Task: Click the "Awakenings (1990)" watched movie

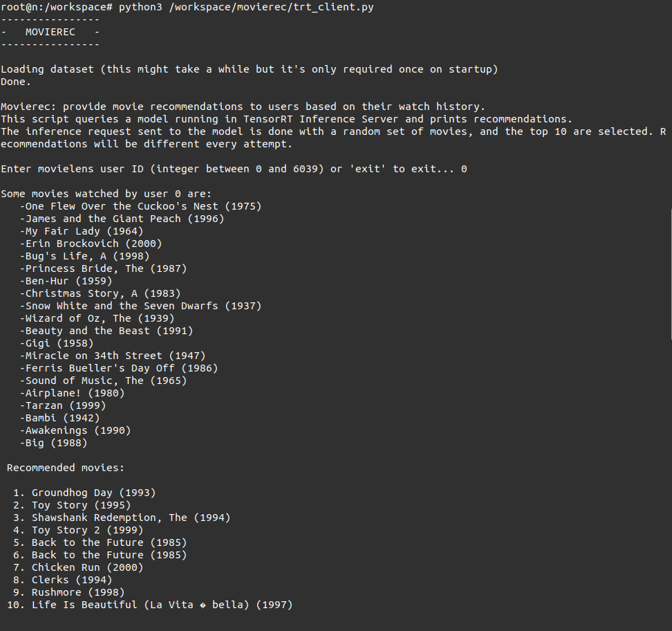Action: click(77, 430)
